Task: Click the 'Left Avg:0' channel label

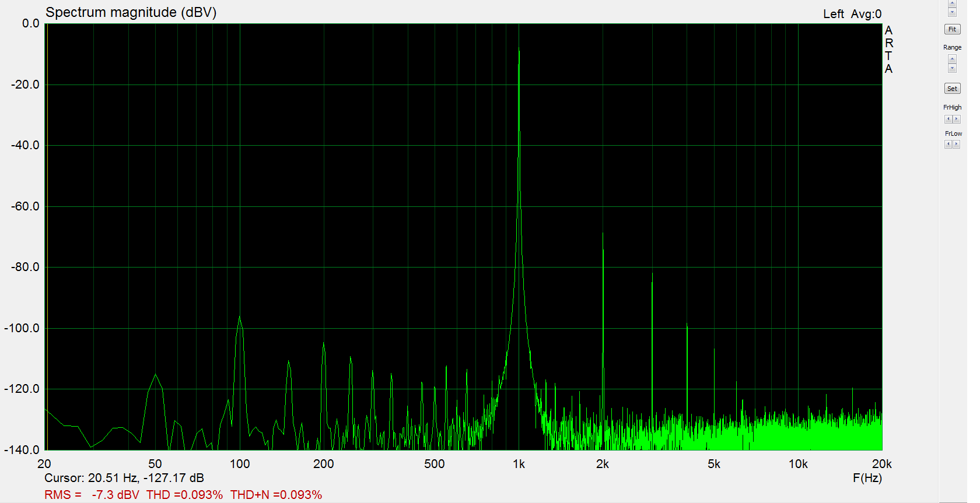Action: click(852, 14)
